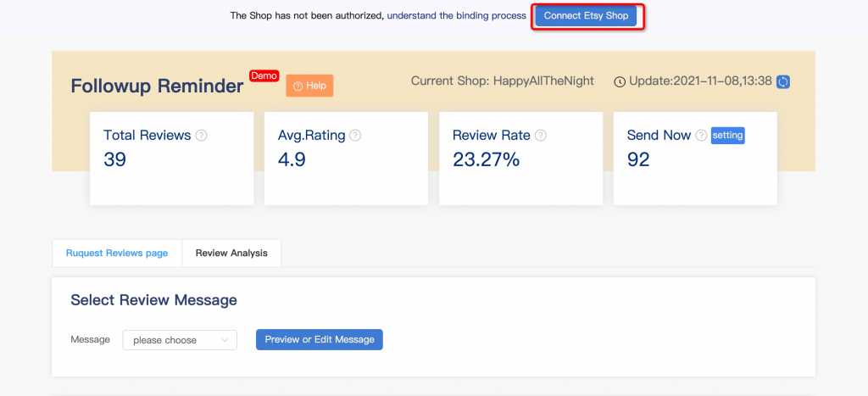Viewport: 868px width, 396px height.
Task: Click the Review Rate 23.27% figure
Action: pos(486,159)
